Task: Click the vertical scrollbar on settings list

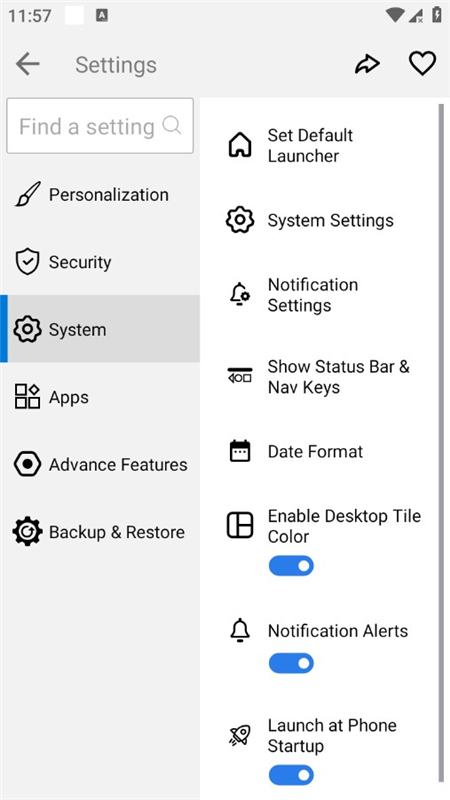Action: point(441,443)
